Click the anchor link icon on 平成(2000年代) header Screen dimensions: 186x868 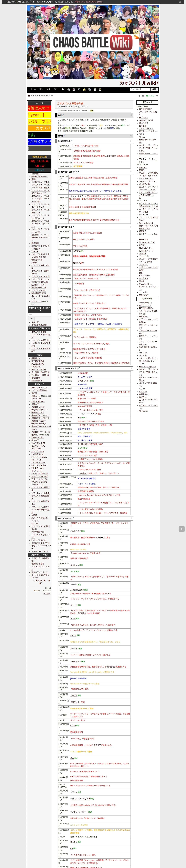pyautogui.click(x=131, y=519)
